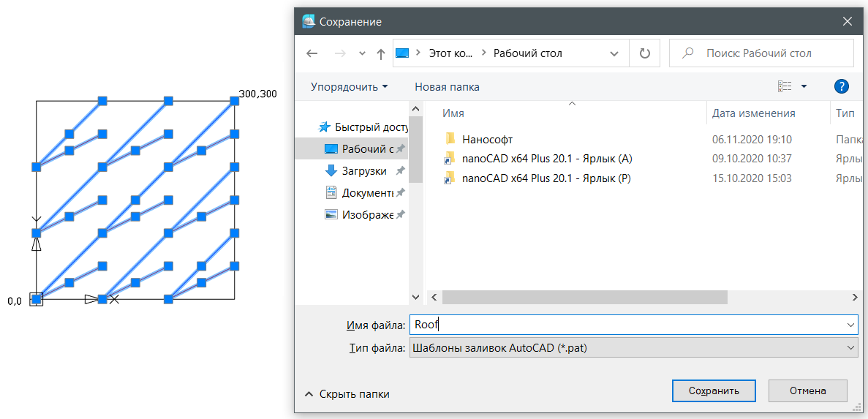Select Загрузки in navigation pane
This screenshot has width=868, height=419.
click(363, 170)
